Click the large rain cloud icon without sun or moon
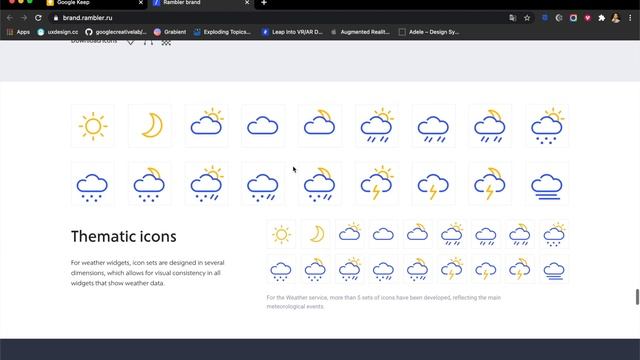 [433, 129]
